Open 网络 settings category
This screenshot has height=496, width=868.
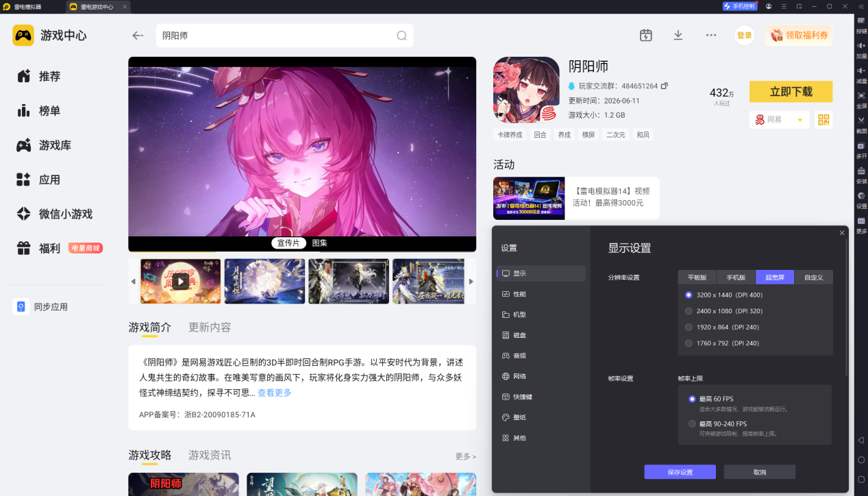point(541,376)
